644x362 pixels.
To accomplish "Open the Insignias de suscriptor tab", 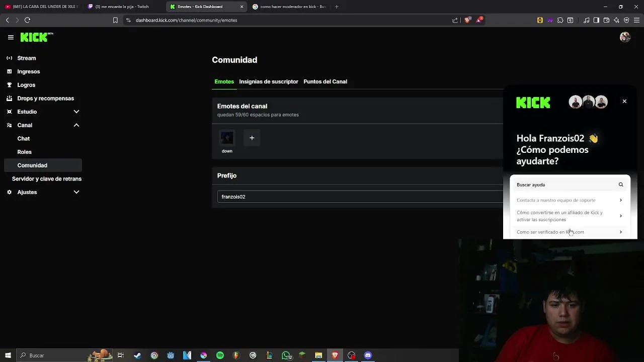I will coord(269,81).
